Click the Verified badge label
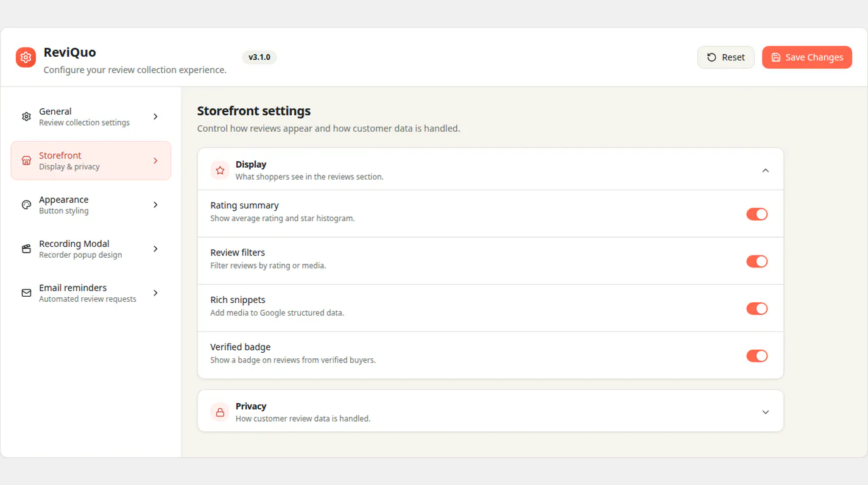The image size is (868, 485). point(241,347)
